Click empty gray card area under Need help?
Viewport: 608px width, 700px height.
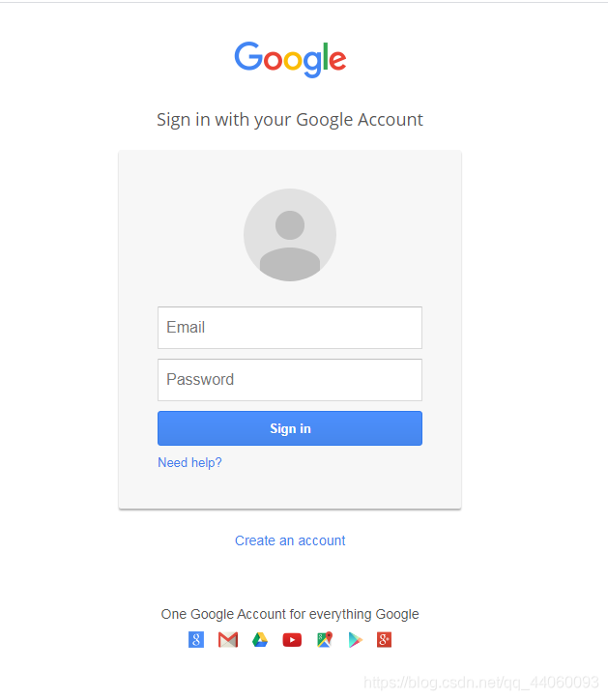[x=290, y=489]
